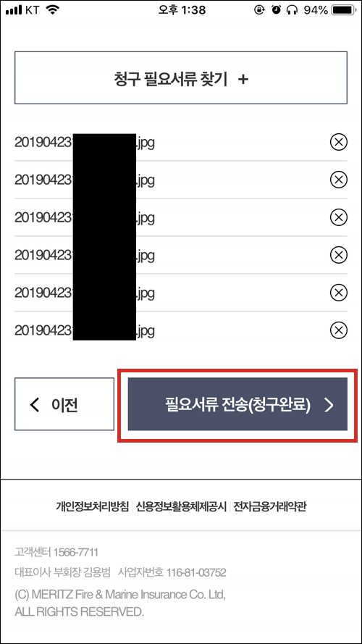Tap the 오후 1:38 clock in status bar
Screen dimensions: 362x644
pyautogui.click(x=182, y=10)
